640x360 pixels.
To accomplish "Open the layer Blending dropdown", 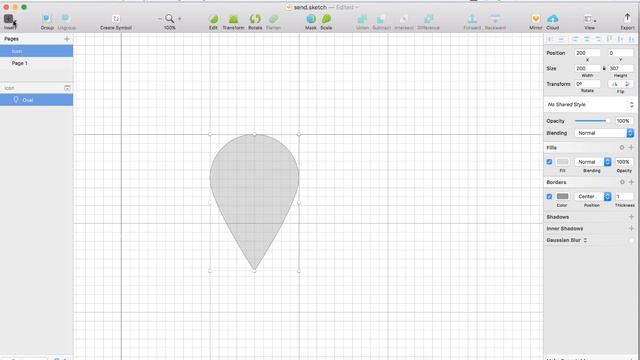I will pyautogui.click(x=604, y=133).
